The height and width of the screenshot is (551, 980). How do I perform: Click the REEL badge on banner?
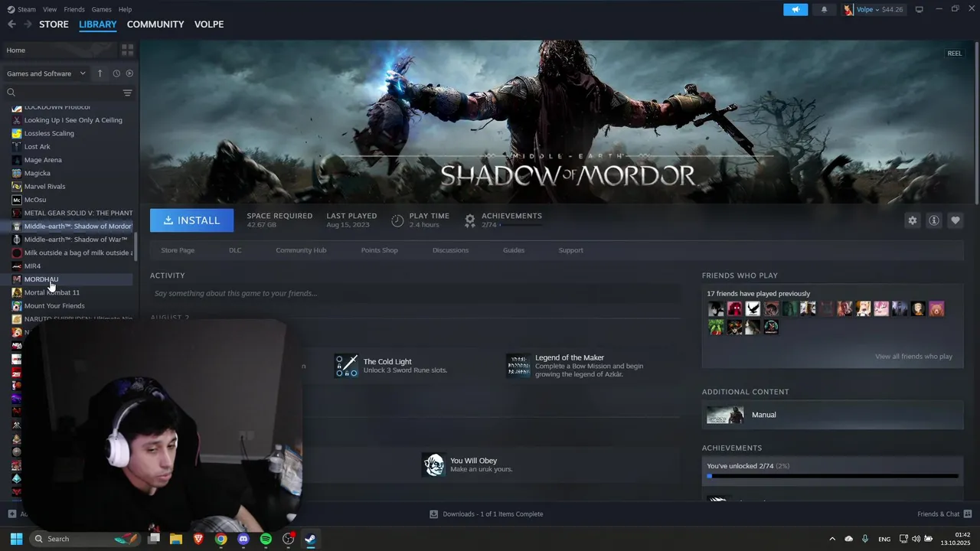tap(954, 54)
